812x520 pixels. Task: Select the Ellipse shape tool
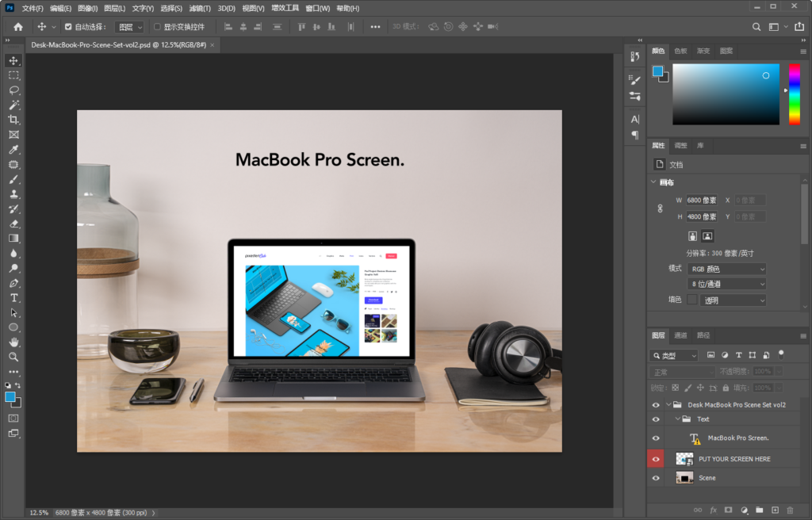pyautogui.click(x=13, y=327)
